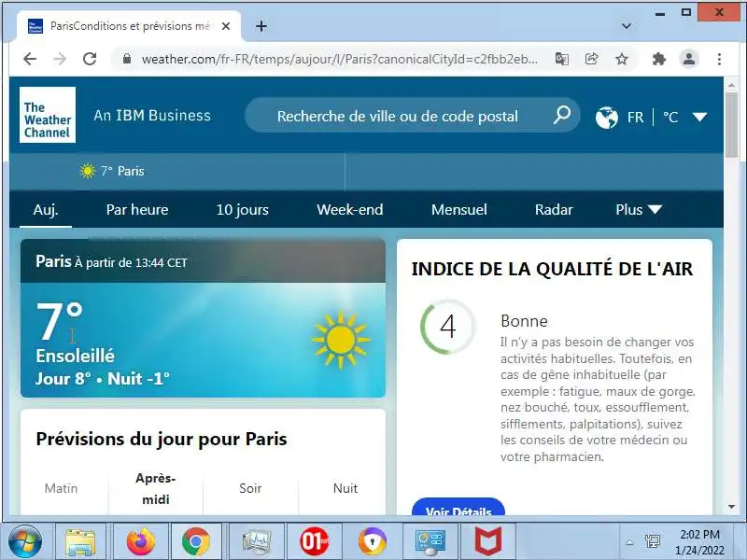This screenshot has height=560, width=747.
Task: Click the sunny weather icon in Paris card
Action: 340,340
